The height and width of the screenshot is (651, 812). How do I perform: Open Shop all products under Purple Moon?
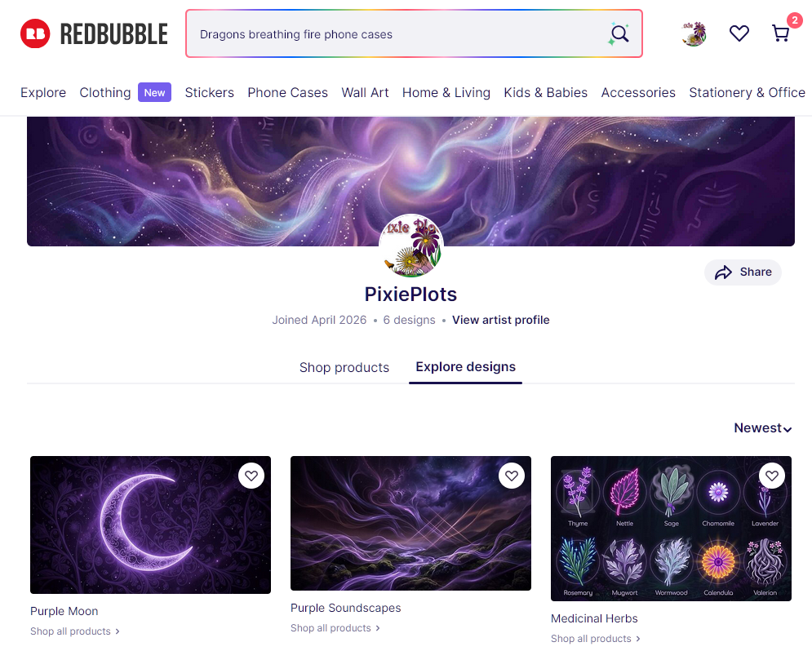coord(75,631)
